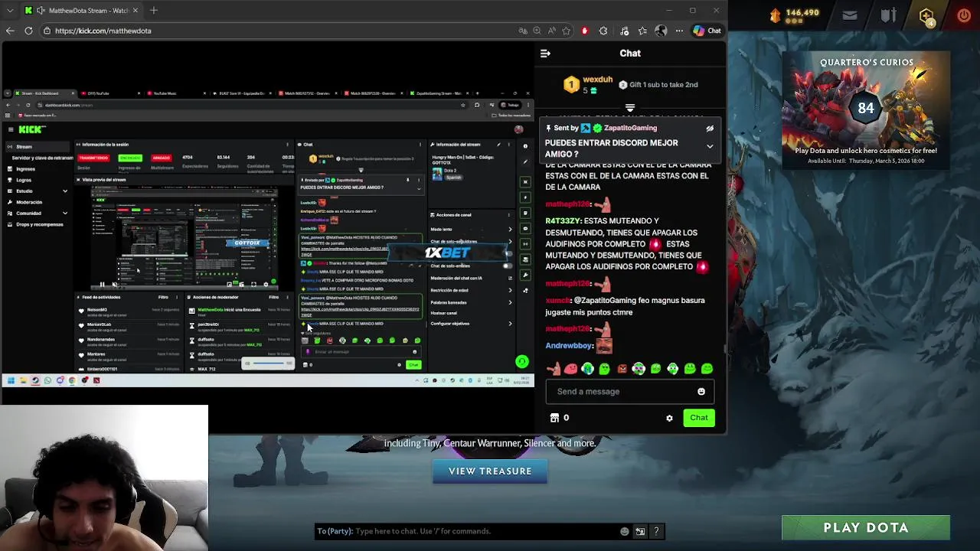
Task: Open Moderación in streamed dashboard sidebar
Action: coord(29,202)
